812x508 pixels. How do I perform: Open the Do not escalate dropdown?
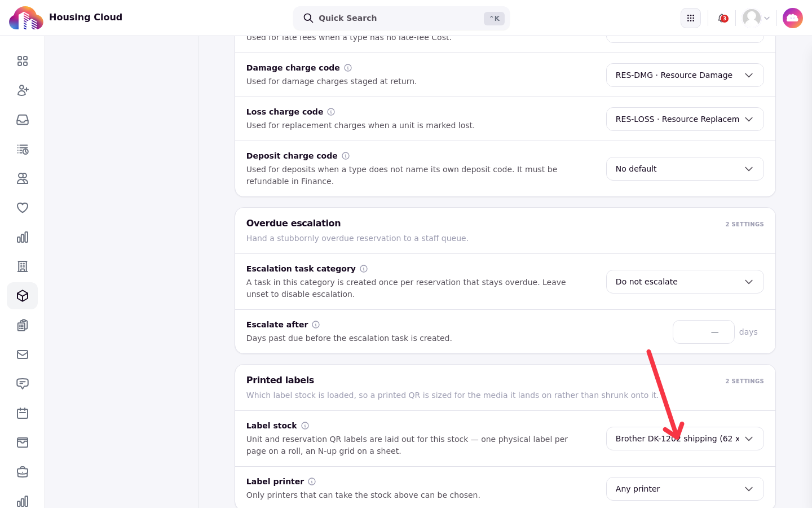[x=685, y=282]
